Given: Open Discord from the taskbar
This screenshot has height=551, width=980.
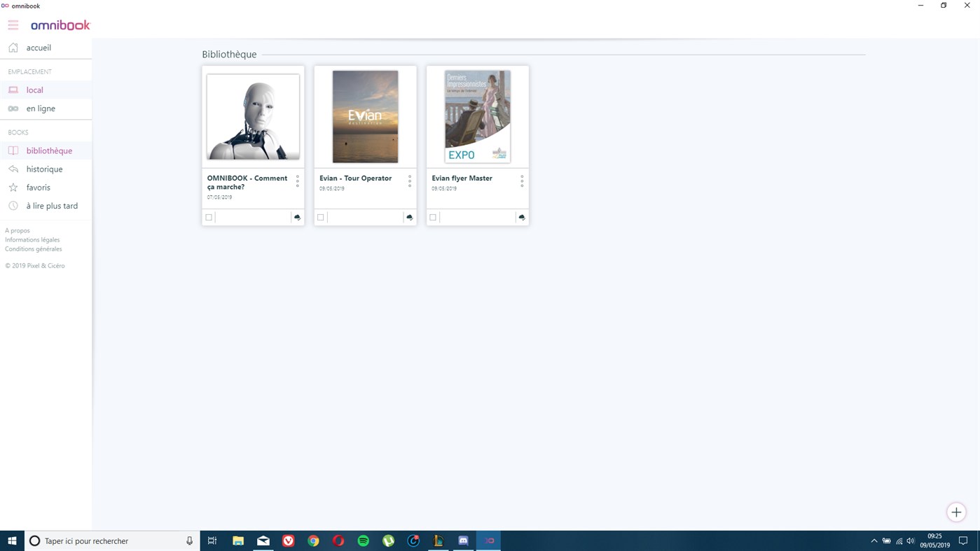Looking at the screenshot, I should coord(463,540).
